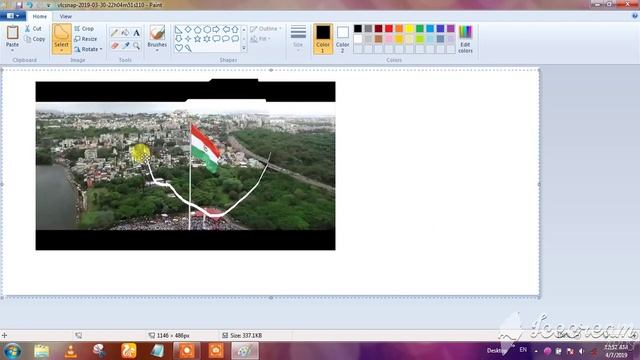Pick the purple palette swatch
The image size is (640, 360).
(x=451, y=29)
